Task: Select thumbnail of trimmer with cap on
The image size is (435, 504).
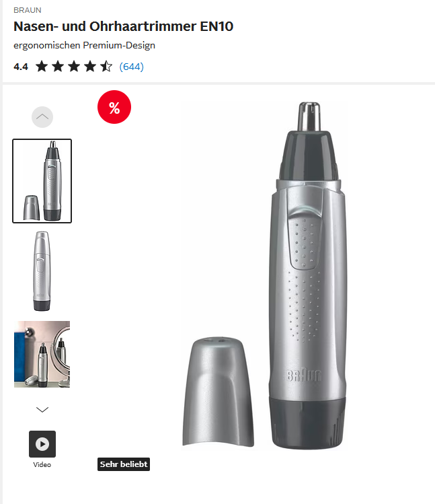Action: pyautogui.click(x=42, y=271)
